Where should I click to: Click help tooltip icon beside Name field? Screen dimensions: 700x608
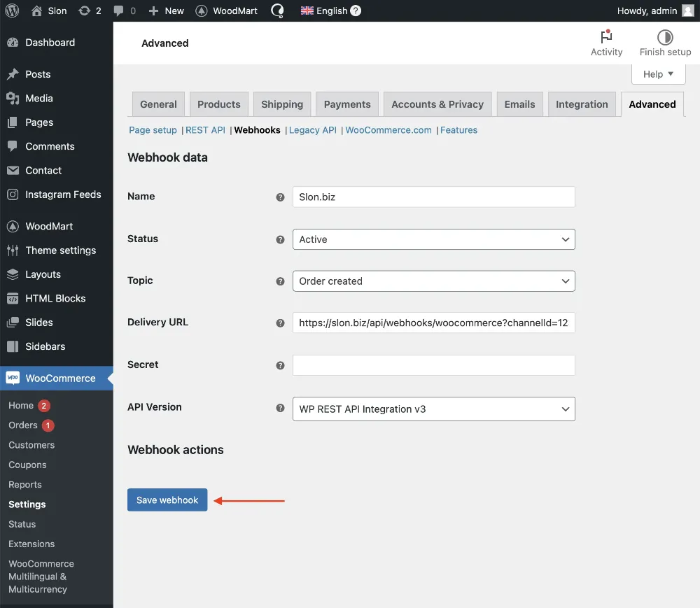pyautogui.click(x=281, y=197)
